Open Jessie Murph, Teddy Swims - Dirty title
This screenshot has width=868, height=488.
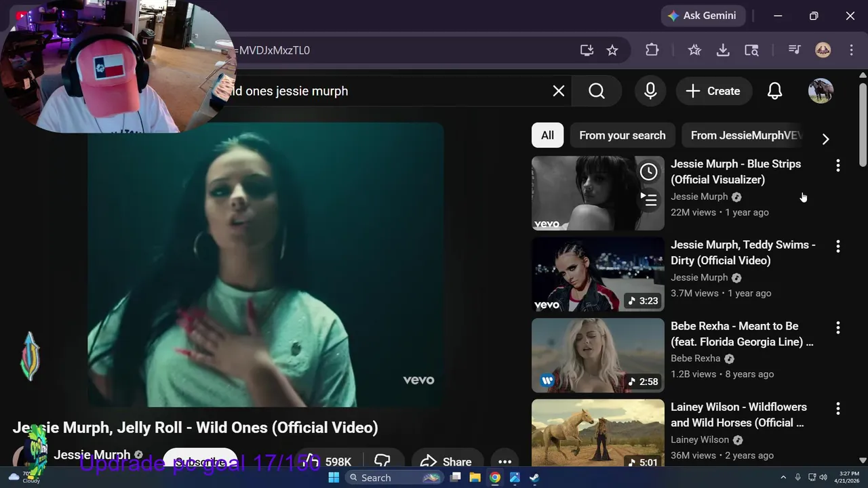pos(743,252)
